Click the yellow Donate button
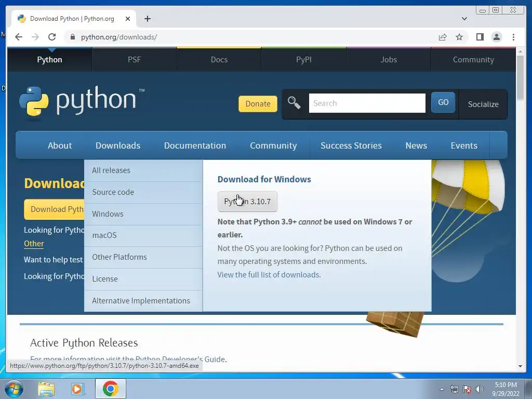Screen dimensions: 532x399 pos(258,104)
